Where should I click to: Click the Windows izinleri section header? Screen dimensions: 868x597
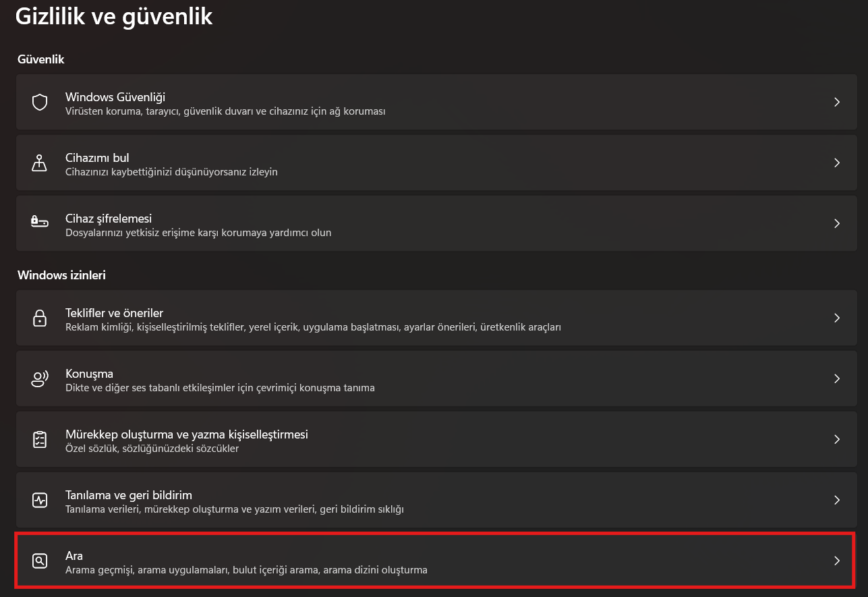tap(61, 275)
